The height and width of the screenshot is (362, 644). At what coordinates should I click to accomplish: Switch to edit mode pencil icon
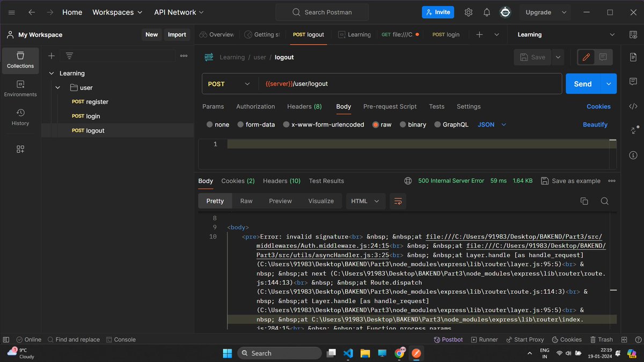[x=586, y=57]
